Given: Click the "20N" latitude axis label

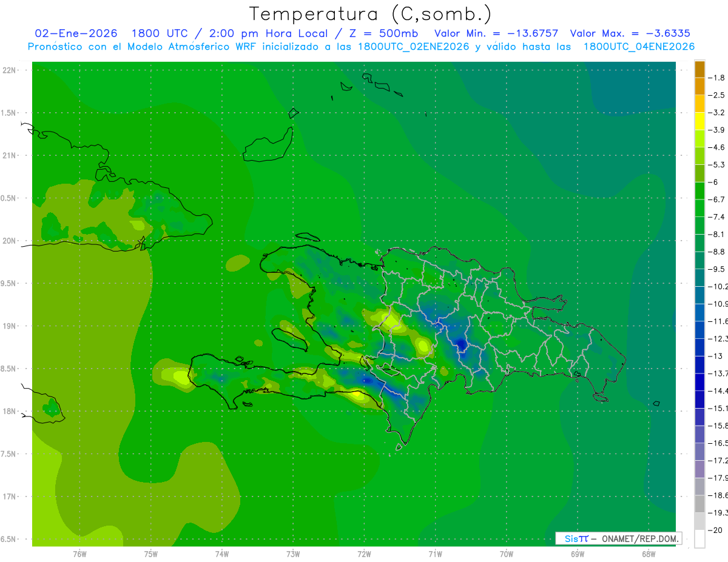Looking at the screenshot, I should click(9, 241).
